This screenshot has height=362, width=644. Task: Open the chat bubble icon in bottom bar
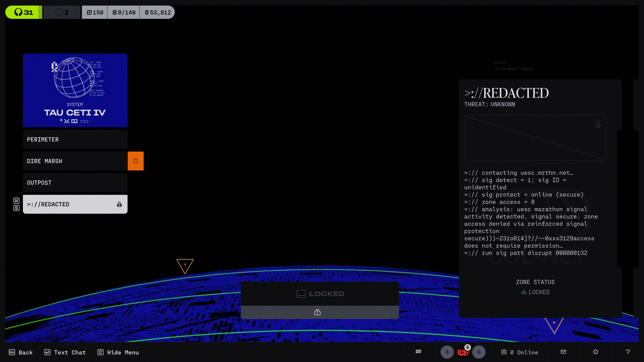(418, 352)
